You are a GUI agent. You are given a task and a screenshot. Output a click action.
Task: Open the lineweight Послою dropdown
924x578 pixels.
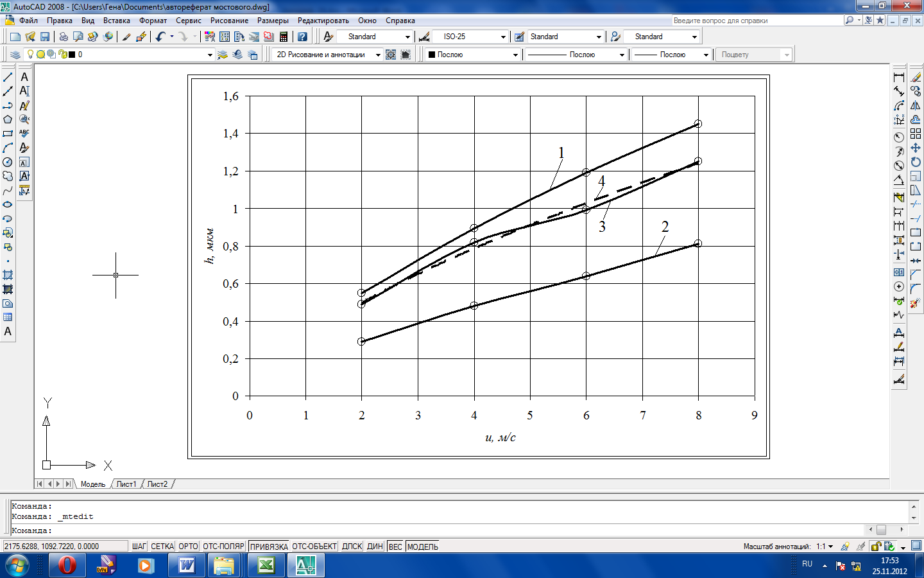click(x=706, y=55)
